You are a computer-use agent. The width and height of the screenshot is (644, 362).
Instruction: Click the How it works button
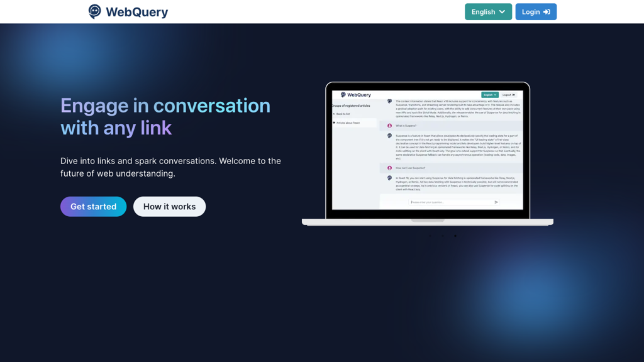[x=169, y=207]
